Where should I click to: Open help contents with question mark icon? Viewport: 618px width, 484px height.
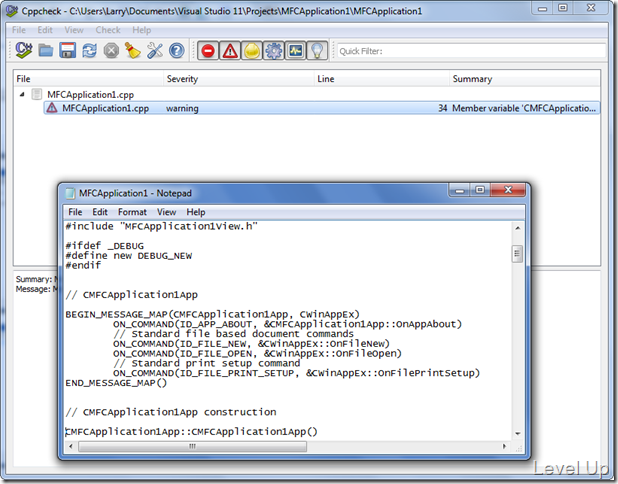177,51
